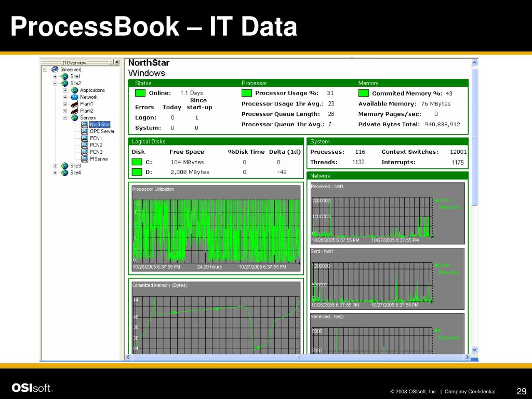Select PCN2 in the tree

[x=96, y=145]
